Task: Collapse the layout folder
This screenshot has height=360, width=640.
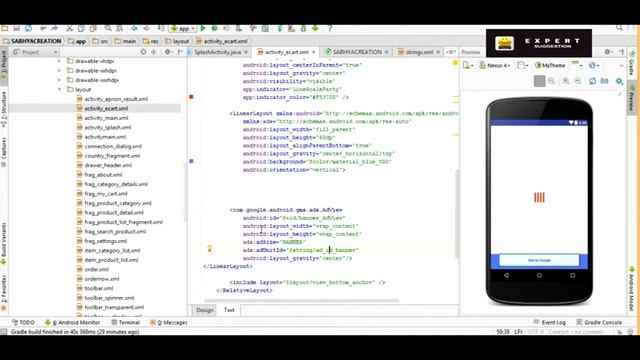Action: click(59, 89)
